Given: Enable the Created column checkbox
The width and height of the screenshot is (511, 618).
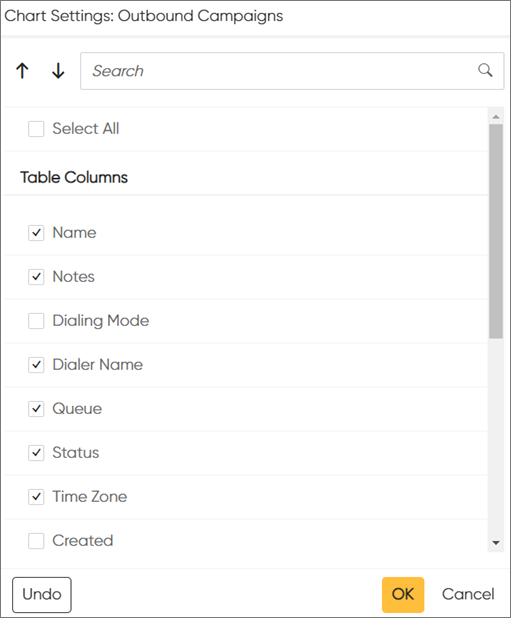Looking at the screenshot, I should 36,541.
